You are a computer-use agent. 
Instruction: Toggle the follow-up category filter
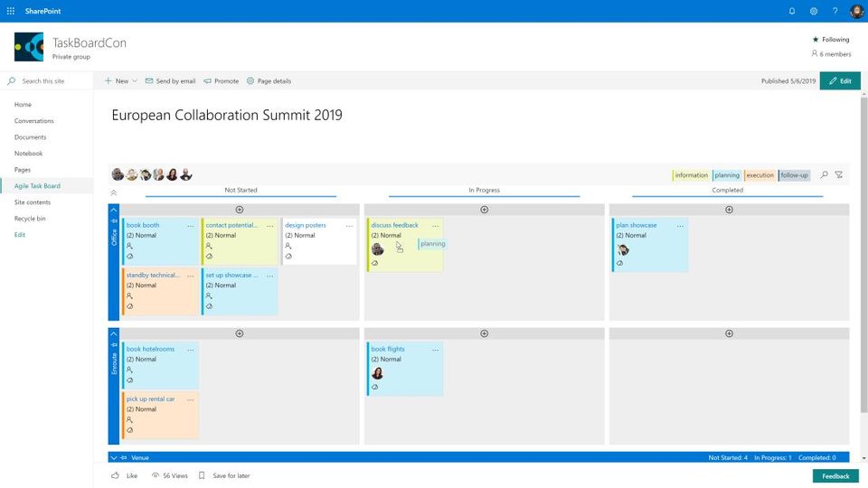[794, 175]
